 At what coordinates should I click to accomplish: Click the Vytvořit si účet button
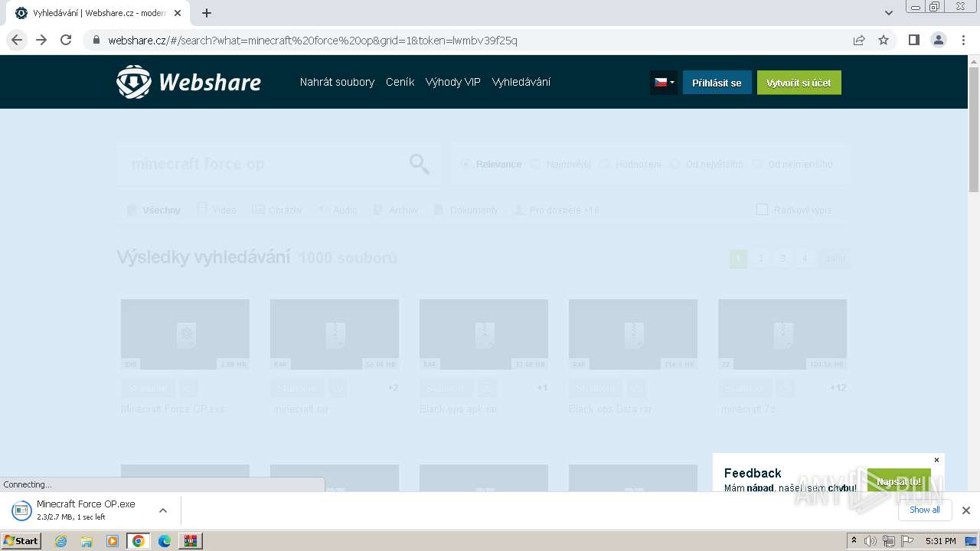pos(799,83)
